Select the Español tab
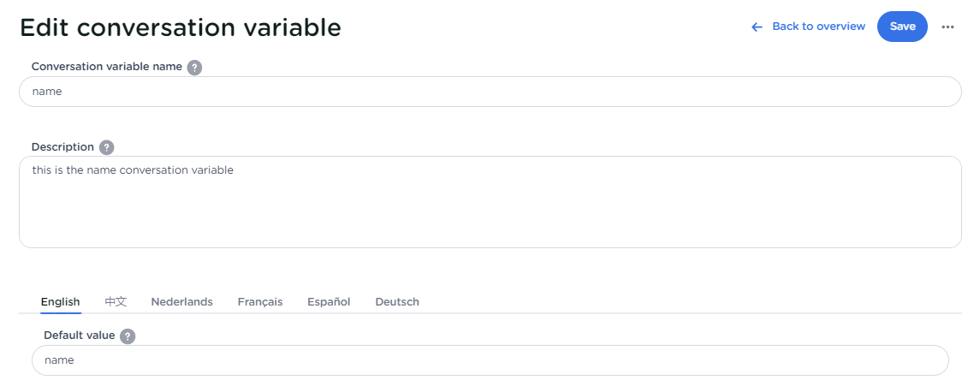The height and width of the screenshot is (392, 980). coord(329,302)
